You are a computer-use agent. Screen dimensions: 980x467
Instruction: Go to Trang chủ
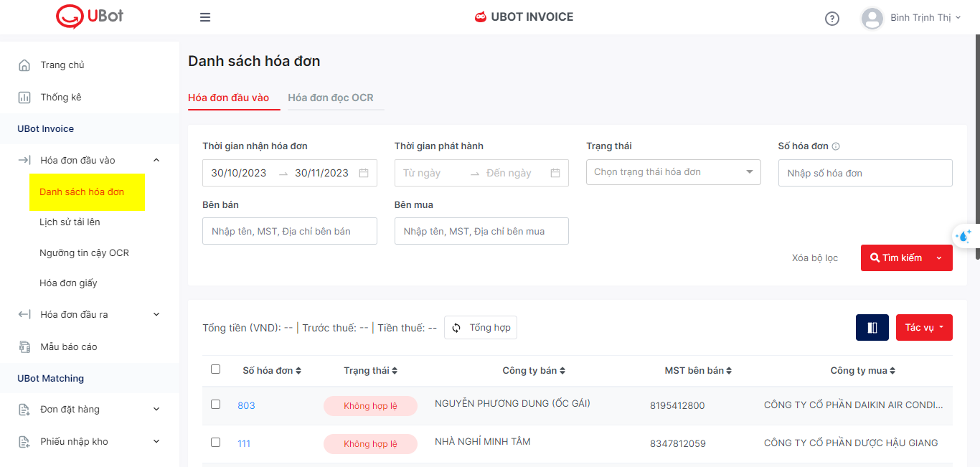(62, 65)
